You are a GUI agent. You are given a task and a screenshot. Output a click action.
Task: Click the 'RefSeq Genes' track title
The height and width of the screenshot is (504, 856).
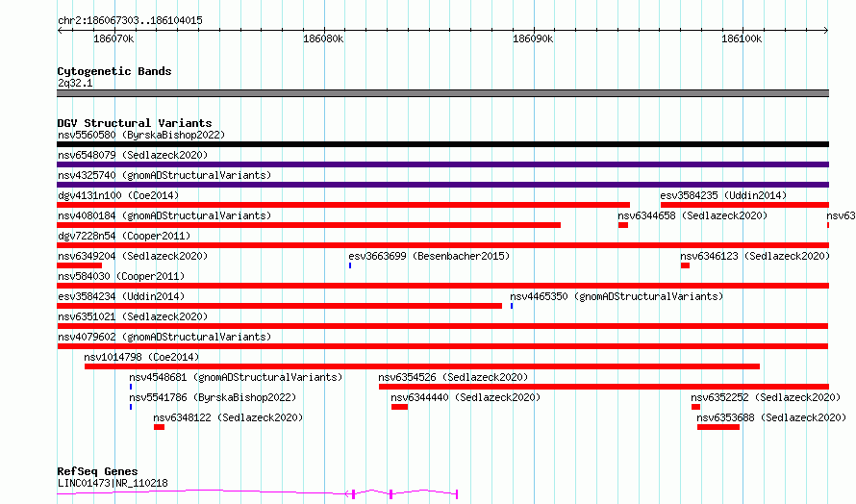tap(97, 471)
